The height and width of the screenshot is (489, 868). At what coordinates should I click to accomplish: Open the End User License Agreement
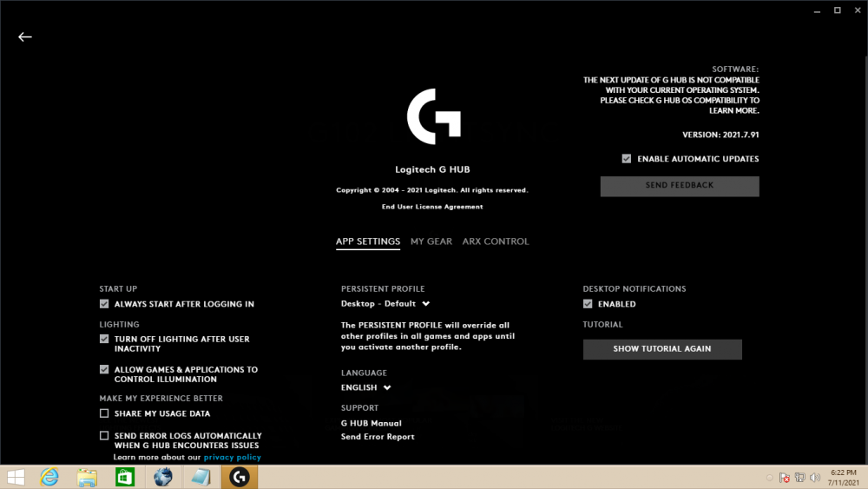pyautogui.click(x=432, y=207)
